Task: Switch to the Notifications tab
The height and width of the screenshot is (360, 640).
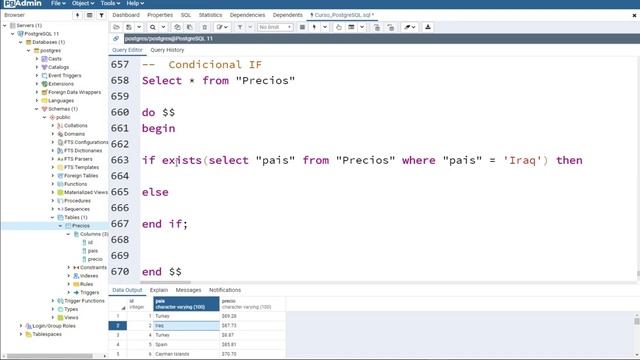Action: [225, 290]
